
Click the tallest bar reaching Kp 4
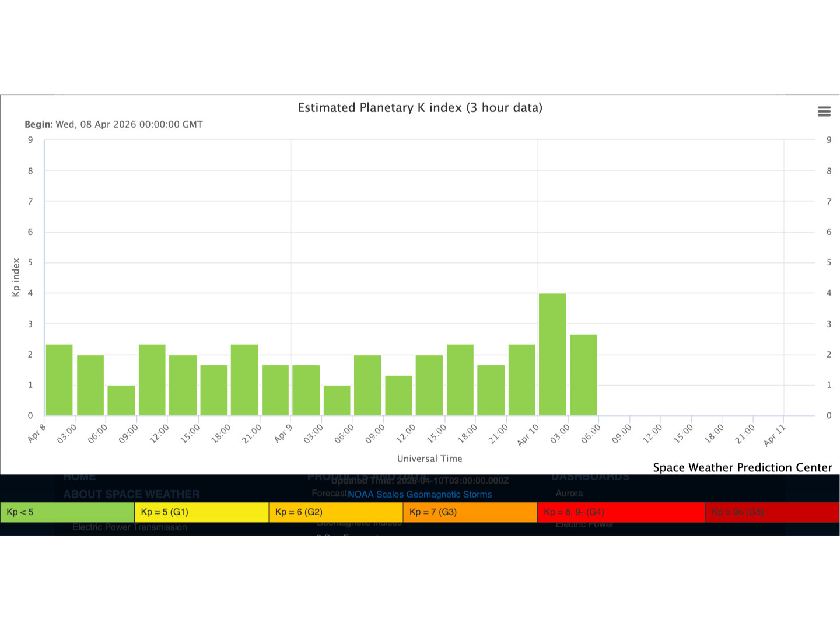552,355
